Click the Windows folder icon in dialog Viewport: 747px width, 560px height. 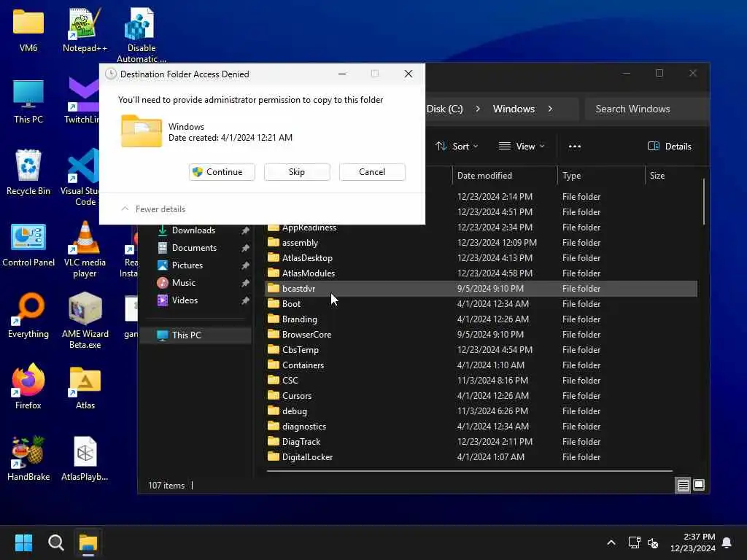(x=141, y=131)
